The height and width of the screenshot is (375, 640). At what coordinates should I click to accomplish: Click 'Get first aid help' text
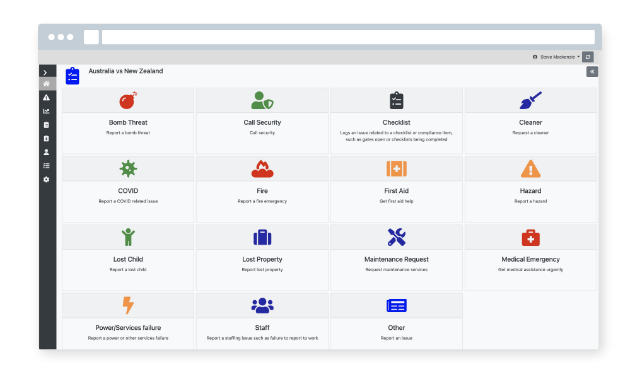(x=396, y=201)
